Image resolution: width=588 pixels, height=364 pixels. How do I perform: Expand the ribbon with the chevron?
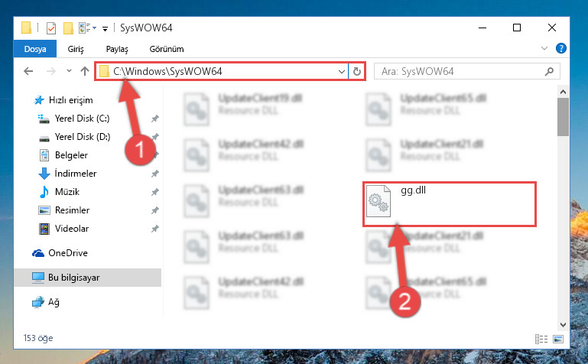pyautogui.click(x=544, y=48)
